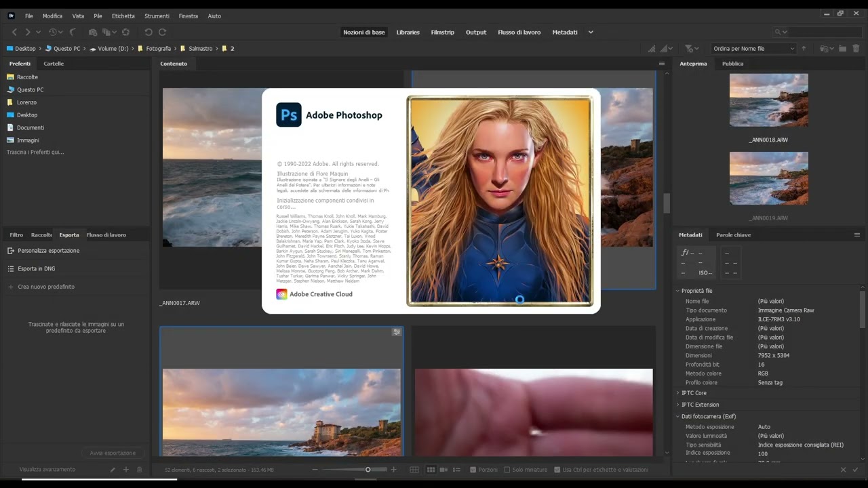Open the filter by rating funnel icon
The height and width of the screenshot is (488, 868).
(690, 49)
